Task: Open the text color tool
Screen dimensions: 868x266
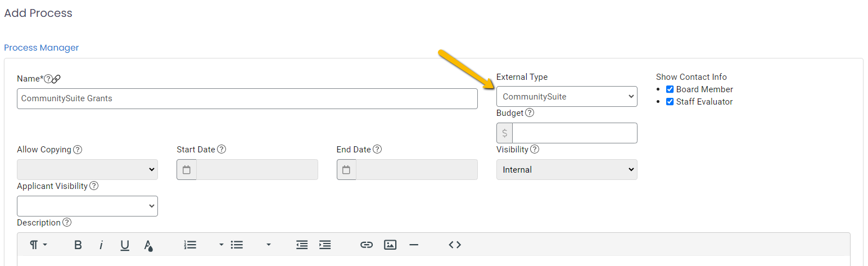Action: (x=148, y=245)
